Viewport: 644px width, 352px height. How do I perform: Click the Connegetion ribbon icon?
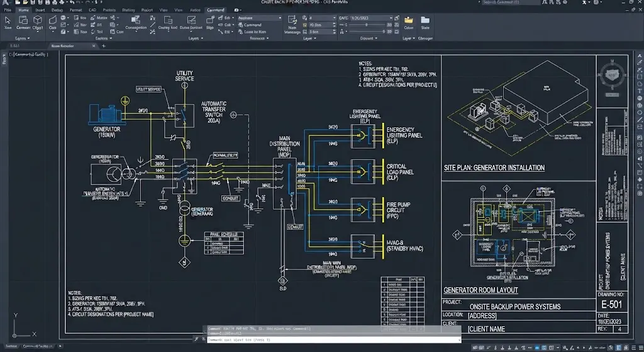click(x=136, y=20)
